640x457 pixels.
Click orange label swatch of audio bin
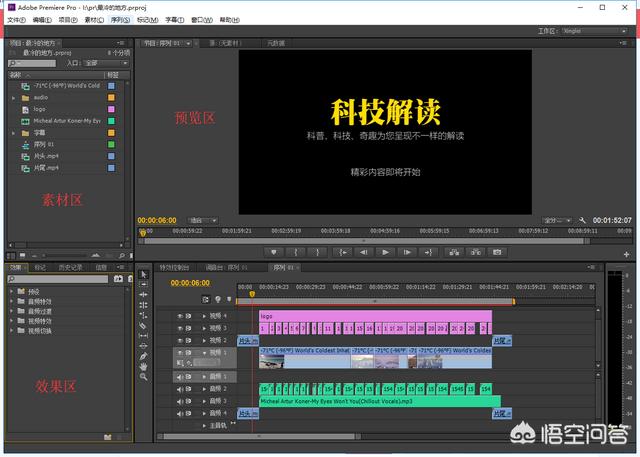pos(111,98)
